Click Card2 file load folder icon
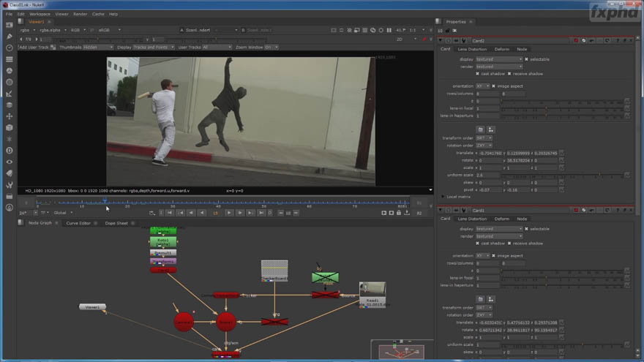This screenshot has height=362, width=644. [480, 129]
